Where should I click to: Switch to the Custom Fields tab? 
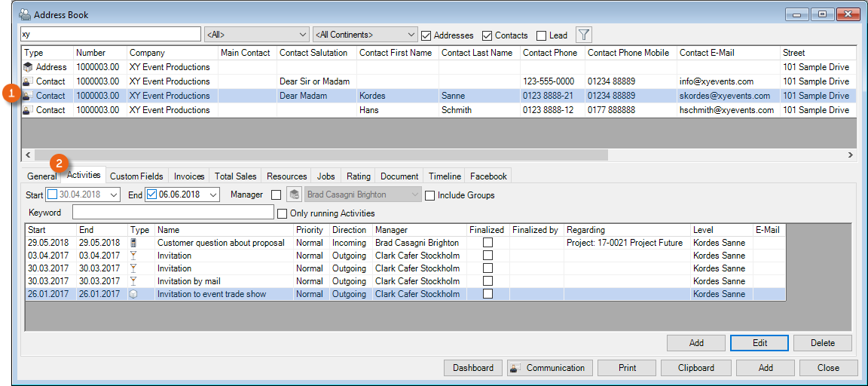click(x=136, y=176)
